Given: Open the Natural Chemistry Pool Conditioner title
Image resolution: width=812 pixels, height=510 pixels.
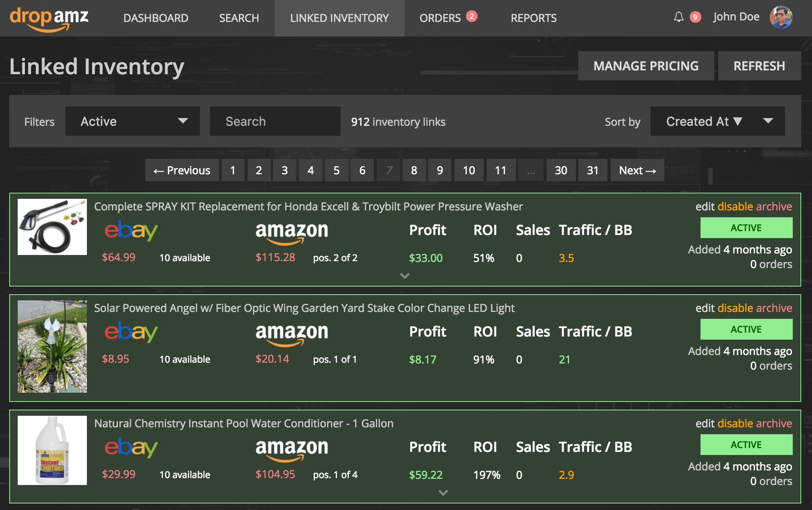Looking at the screenshot, I should click(244, 423).
